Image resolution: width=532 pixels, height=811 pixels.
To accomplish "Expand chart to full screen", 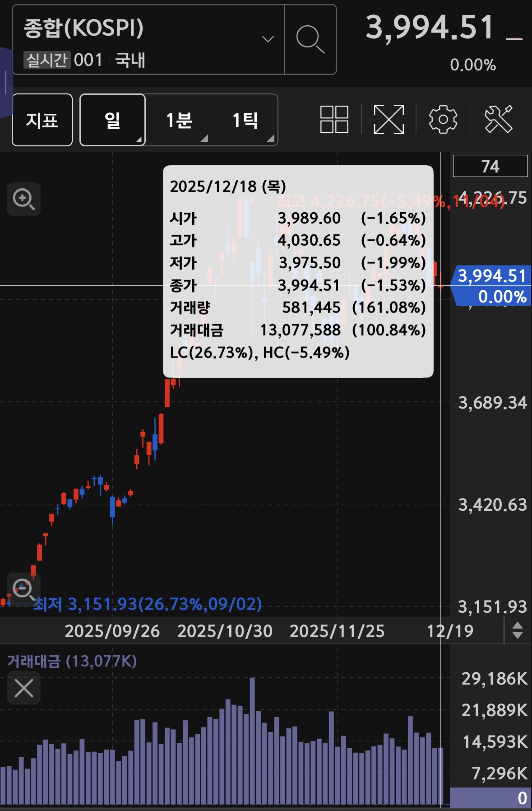I will point(389,120).
